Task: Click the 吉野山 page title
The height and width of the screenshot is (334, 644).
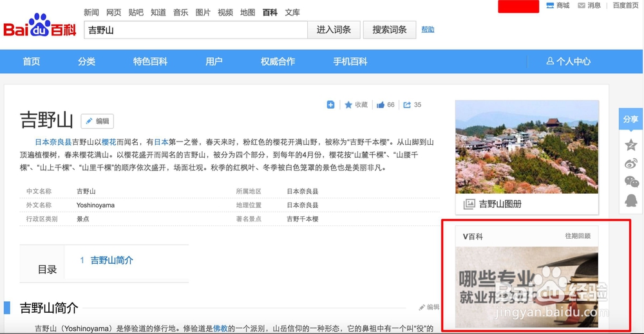Action: coord(46,120)
